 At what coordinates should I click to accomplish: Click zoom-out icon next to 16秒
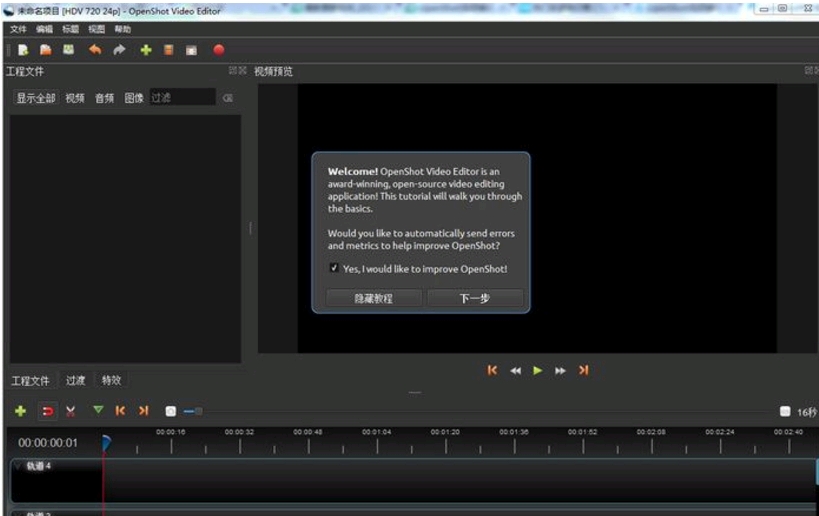coord(785,412)
